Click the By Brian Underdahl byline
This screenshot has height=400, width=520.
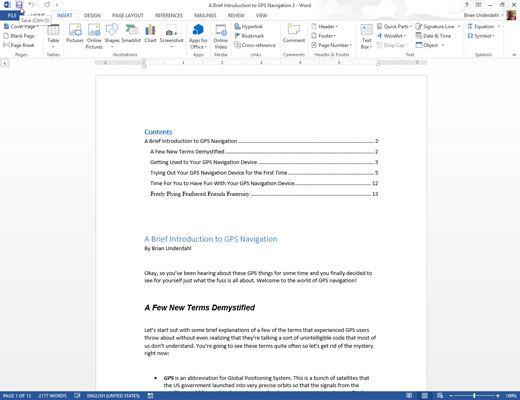[x=168, y=248]
